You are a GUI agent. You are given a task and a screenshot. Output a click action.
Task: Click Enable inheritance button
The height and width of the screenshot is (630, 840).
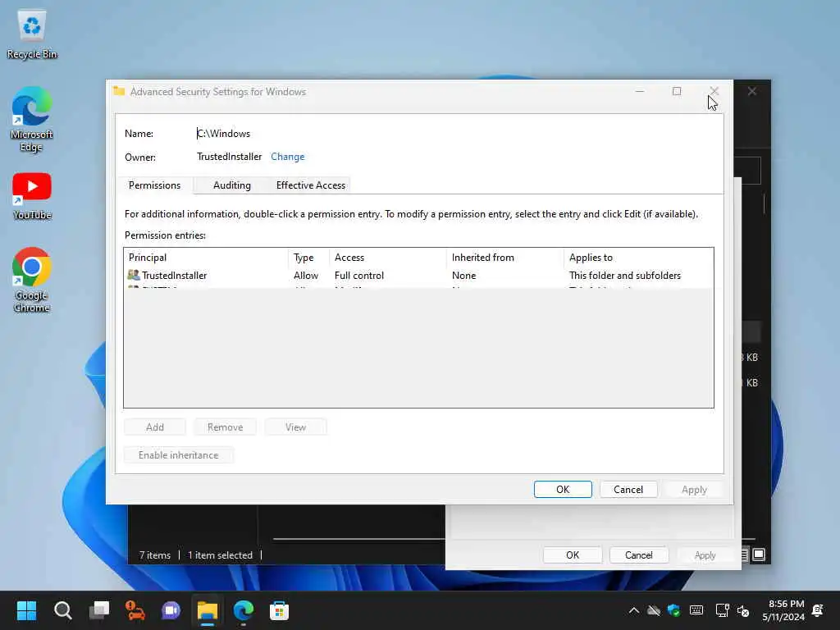click(x=178, y=454)
